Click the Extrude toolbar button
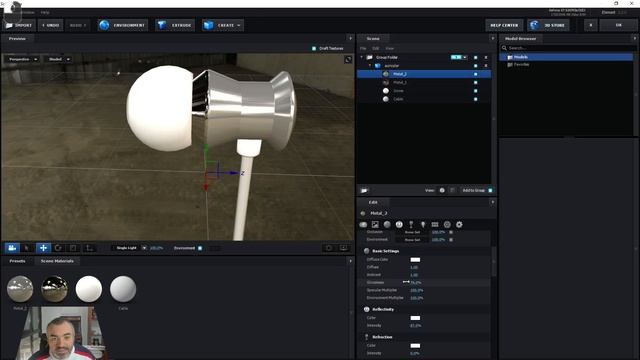 point(175,25)
